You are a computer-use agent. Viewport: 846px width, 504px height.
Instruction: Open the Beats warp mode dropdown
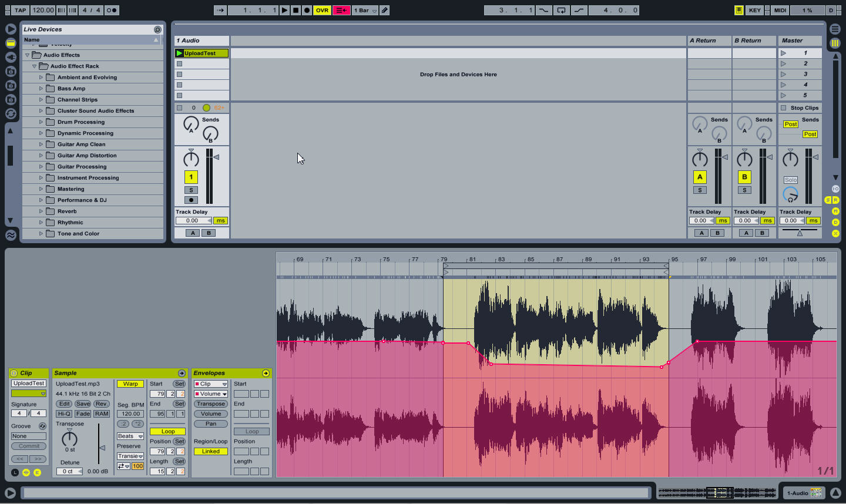pyautogui.click(x=130, y=436)
